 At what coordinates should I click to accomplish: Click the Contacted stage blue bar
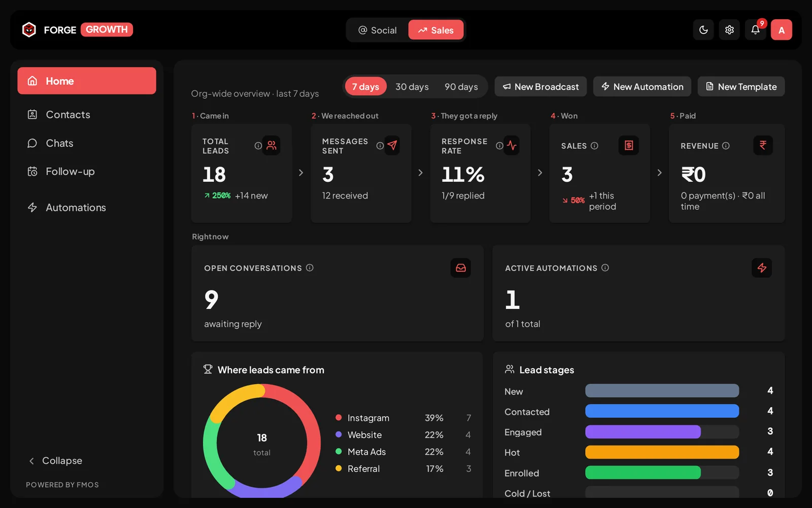pyautogui.click(x=662, y=411)
